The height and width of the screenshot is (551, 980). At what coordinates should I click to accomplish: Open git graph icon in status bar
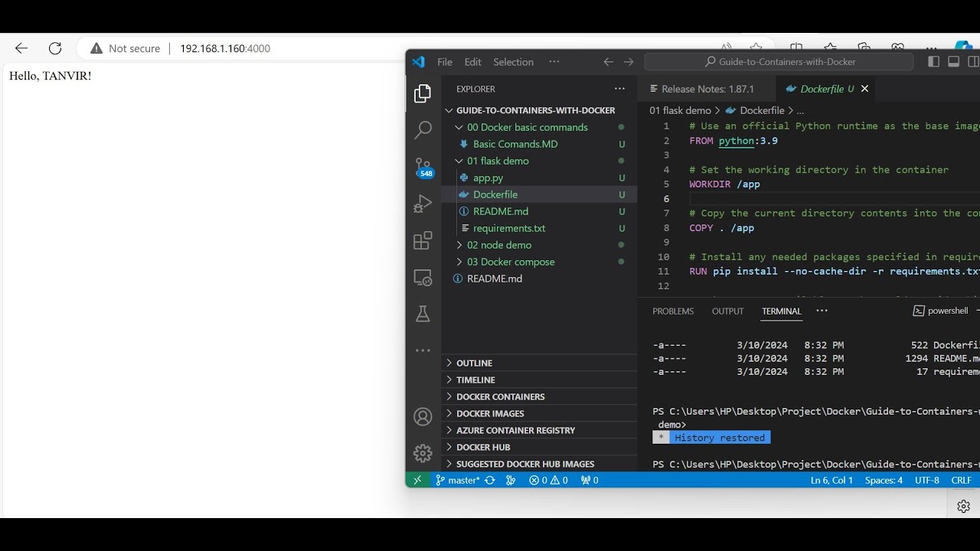tap(511, 481)
